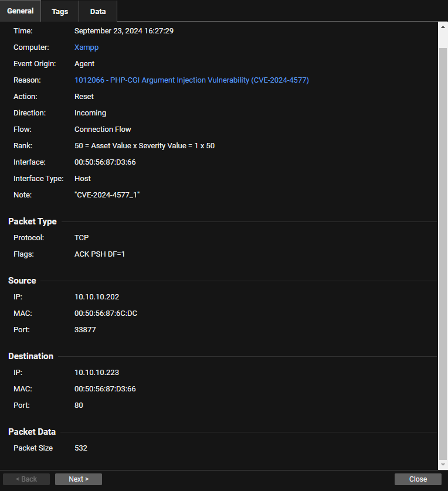Viewport: 448px width, 491px height.
Task: Select the Source Port 33877
Action: pyautogui.click(x=85, y=330)
